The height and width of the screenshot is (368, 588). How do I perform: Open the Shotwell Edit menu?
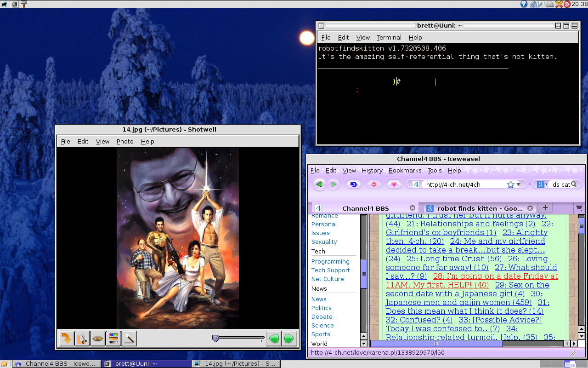(x=83, y=141)
